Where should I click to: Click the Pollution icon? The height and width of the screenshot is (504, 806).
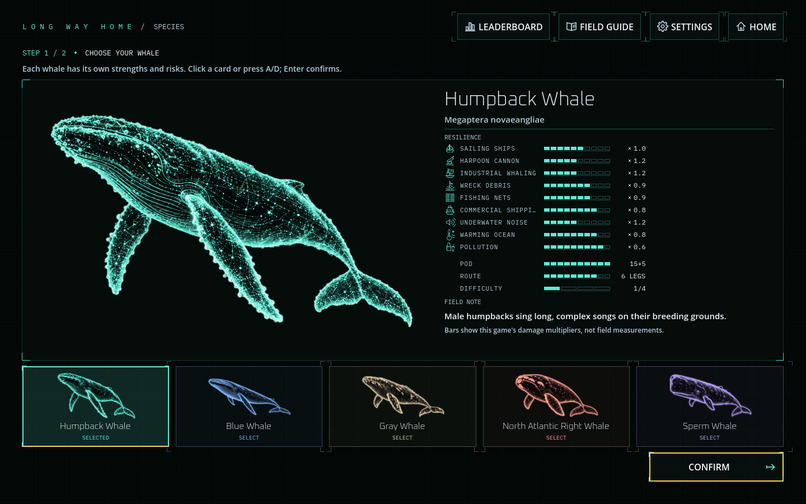[x=450, y=247]
